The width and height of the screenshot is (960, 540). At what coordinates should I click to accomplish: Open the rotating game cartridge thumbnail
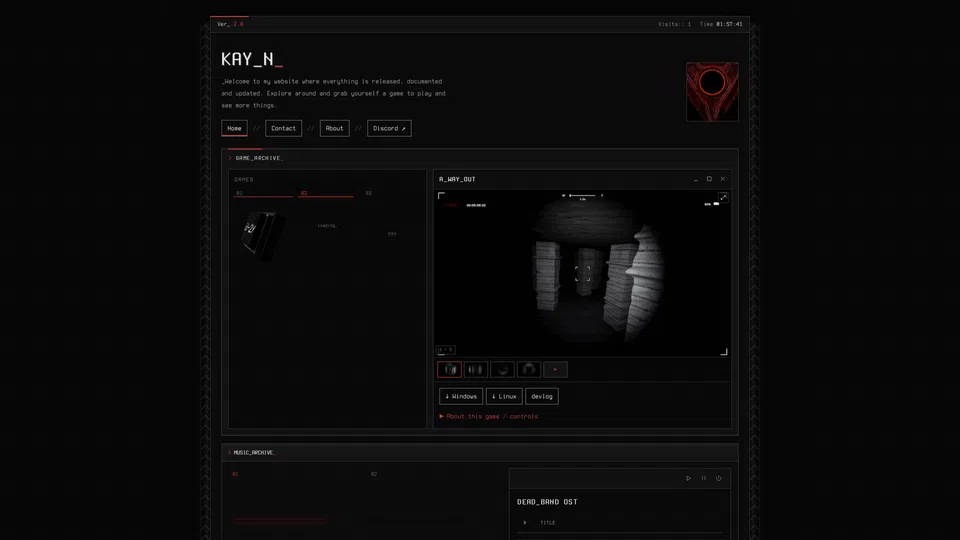pos(262,235)
